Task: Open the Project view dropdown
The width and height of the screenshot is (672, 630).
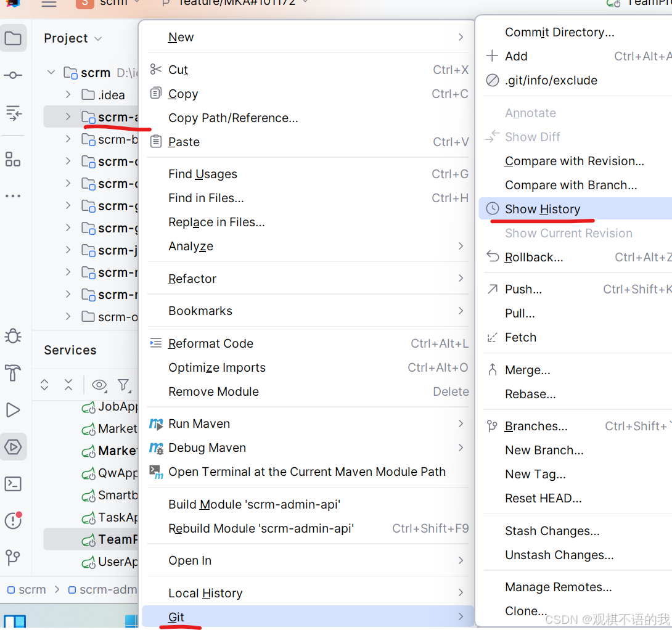Action: 73,39
